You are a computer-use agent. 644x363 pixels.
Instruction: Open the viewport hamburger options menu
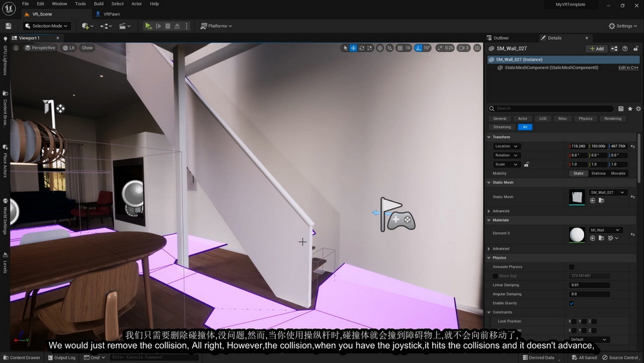click(16, 48)
